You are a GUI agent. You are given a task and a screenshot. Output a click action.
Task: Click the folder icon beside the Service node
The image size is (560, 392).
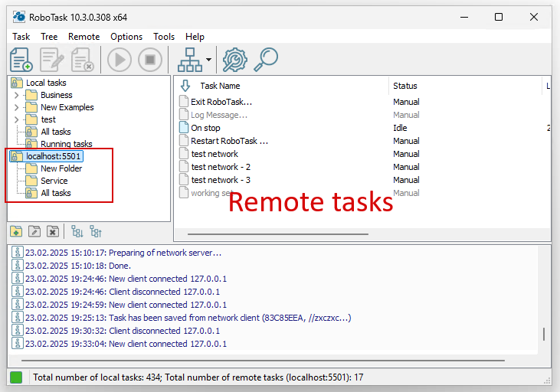31,180
